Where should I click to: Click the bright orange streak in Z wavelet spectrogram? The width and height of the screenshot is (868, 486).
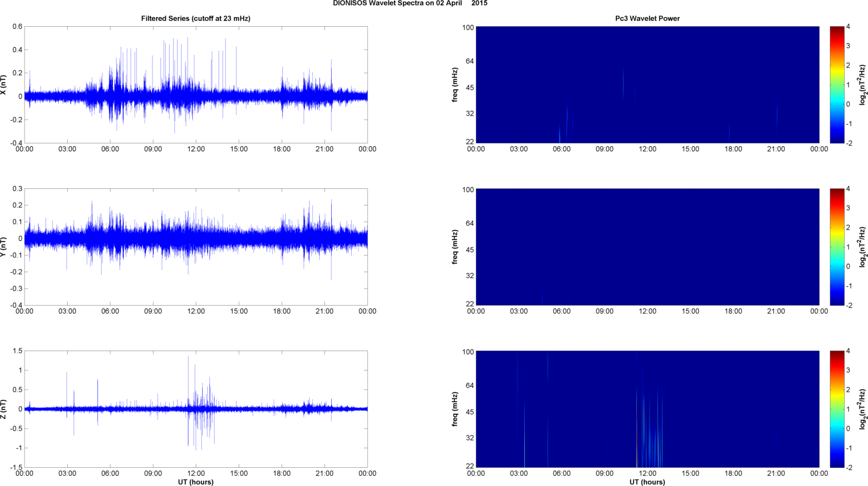(637, 427)
